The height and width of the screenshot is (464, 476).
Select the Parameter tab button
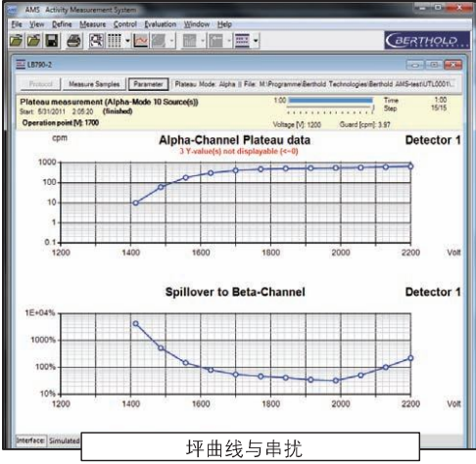pos(149,84)
